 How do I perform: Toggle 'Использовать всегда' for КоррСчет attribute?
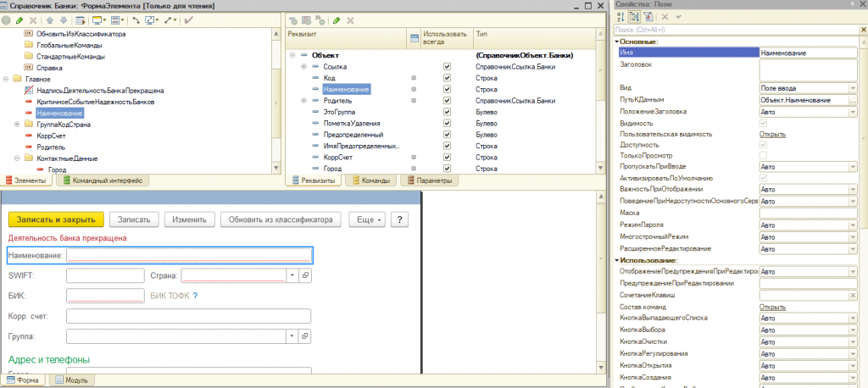coord(447,158)
